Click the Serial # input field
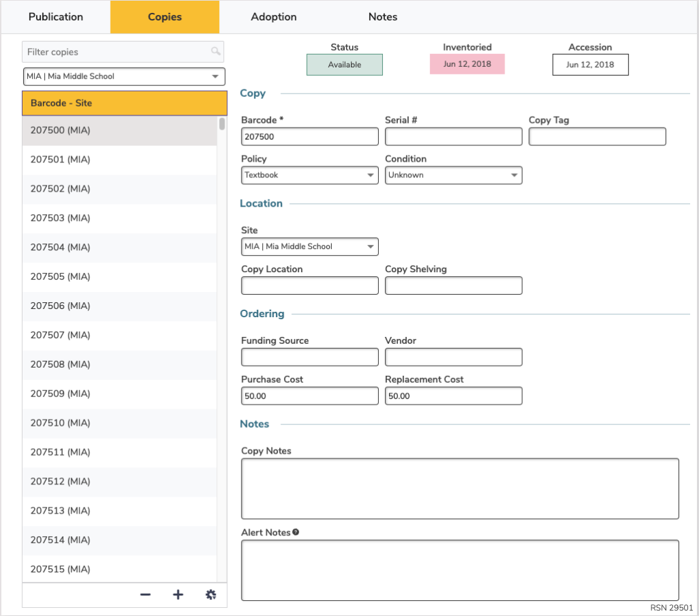699x616 pixels. coord(453,136)
